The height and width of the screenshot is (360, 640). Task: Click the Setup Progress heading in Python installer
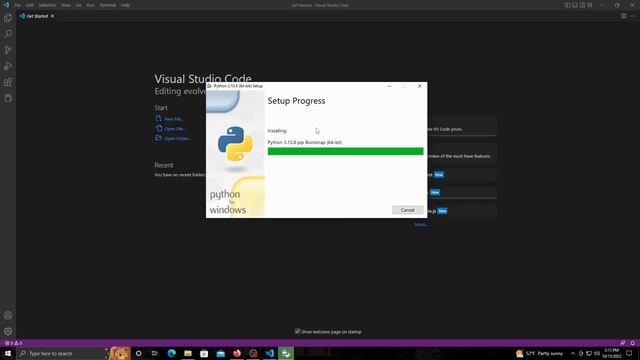point(296,101)
